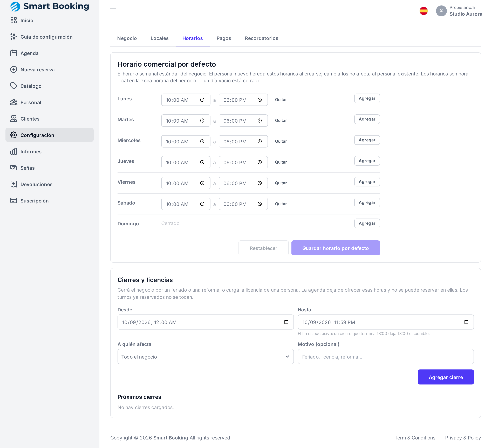492x448 pixels.
Task: Click 'Guardar horario por defecto'
Action: click(336, 248)
